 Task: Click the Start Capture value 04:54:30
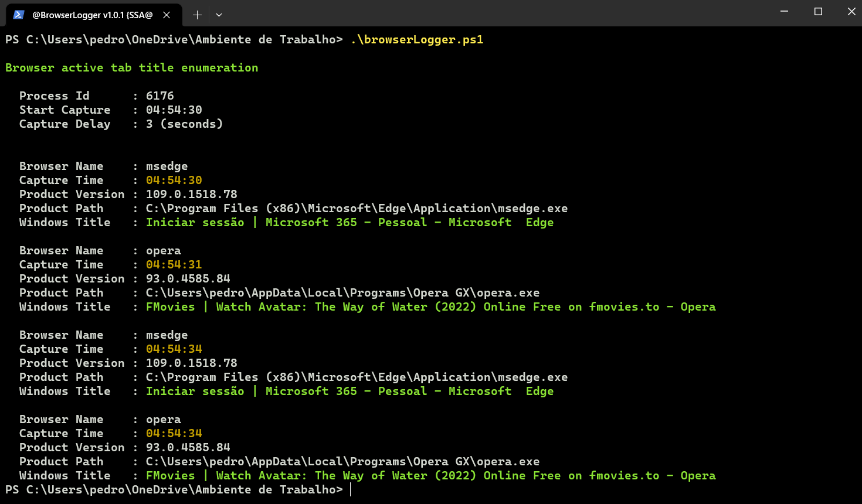174,110
